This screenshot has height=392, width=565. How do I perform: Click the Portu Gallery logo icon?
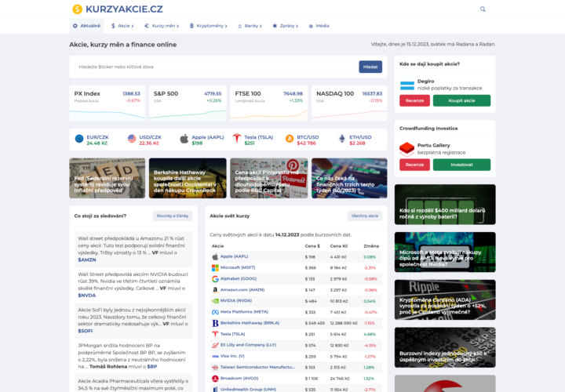pos(406,149)
